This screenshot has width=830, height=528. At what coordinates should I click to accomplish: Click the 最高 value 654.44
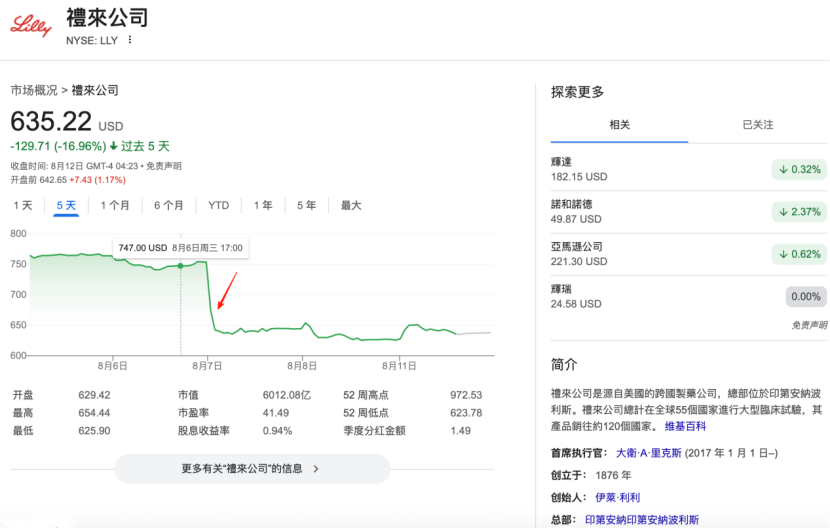(94, 413)
